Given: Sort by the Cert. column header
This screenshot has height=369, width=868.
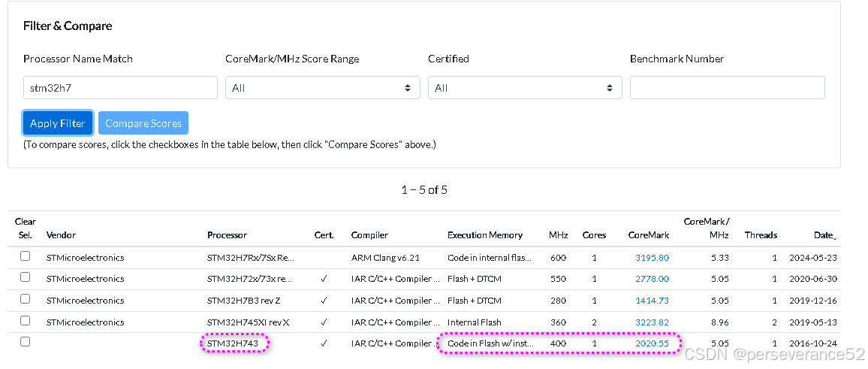Looking at the screenshot, I should [x=324, y=235].
